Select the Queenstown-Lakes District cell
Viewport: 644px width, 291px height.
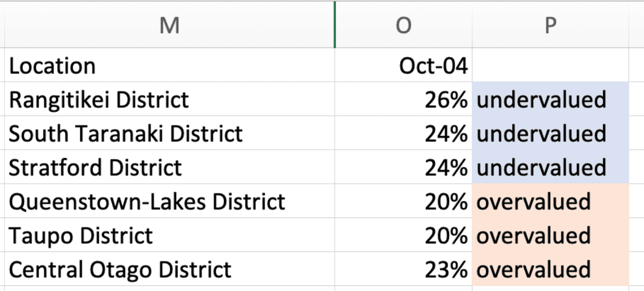coord(169,202)
